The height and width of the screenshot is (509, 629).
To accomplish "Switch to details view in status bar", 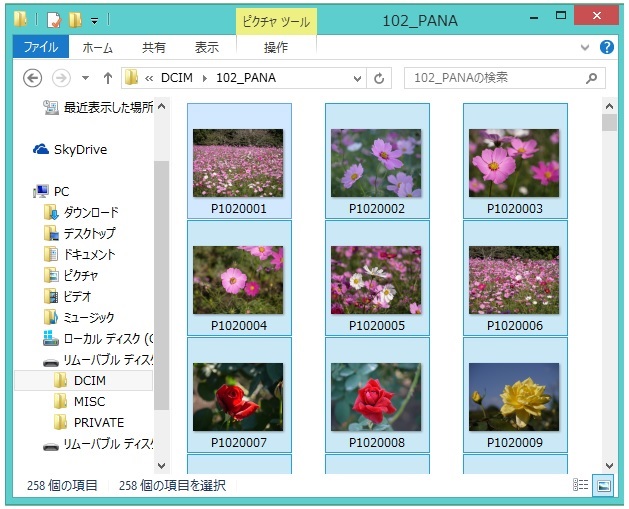I will 580,485.
